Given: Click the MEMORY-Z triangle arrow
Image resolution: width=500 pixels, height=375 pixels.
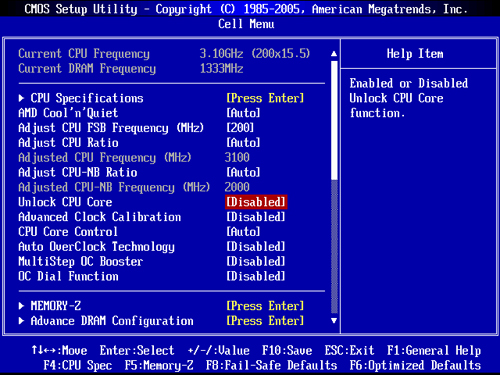Looking at the screenshot, I should [x=21, y=306].
